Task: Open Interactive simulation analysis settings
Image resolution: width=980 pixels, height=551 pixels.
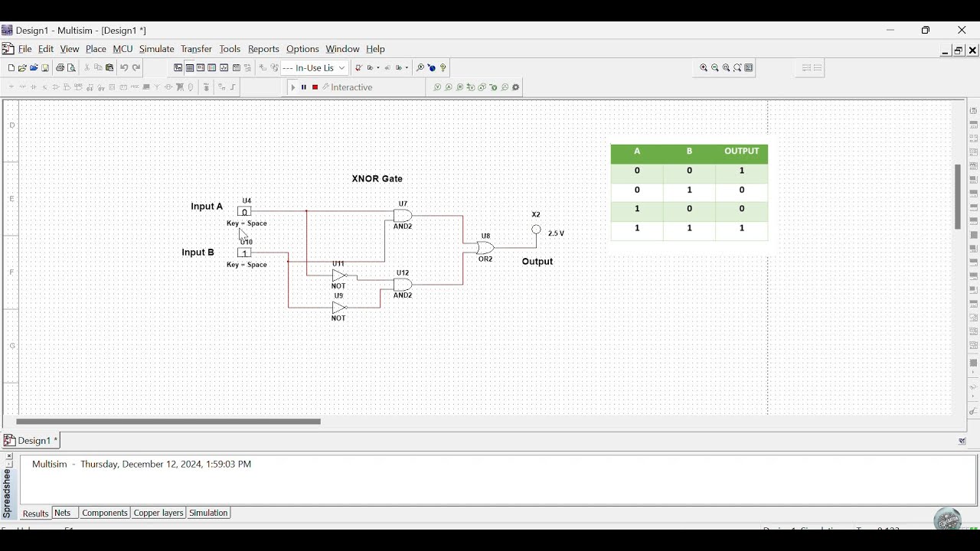Action: click(348, 87)
